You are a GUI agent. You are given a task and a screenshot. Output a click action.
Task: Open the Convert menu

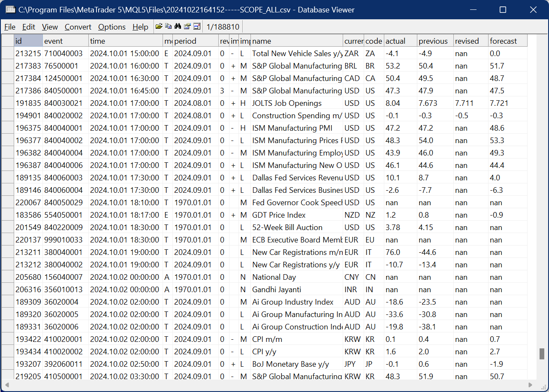[x=78, y=27]
